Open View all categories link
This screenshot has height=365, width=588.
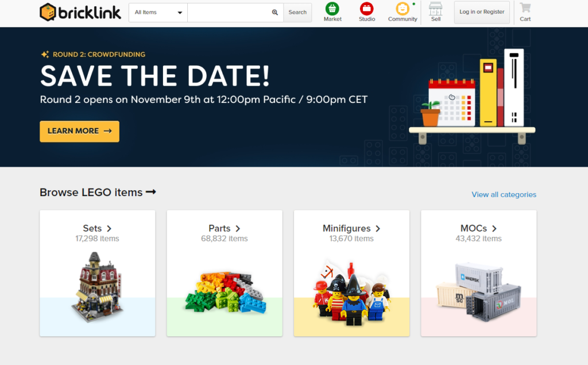(x=504, y=194)
